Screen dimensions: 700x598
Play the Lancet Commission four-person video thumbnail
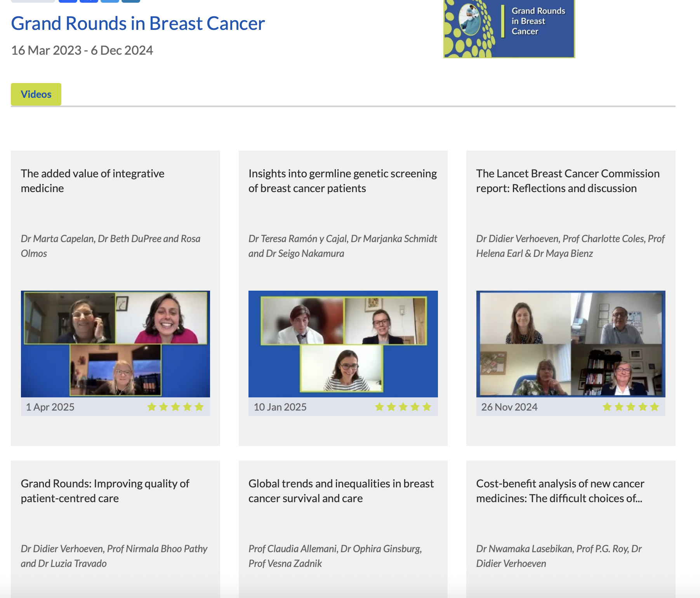point(570,344)
